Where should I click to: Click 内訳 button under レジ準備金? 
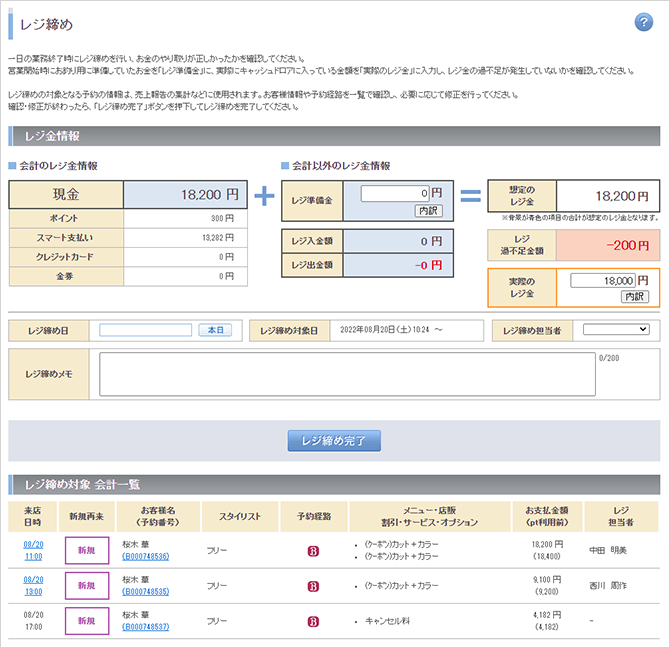(428, 211)
